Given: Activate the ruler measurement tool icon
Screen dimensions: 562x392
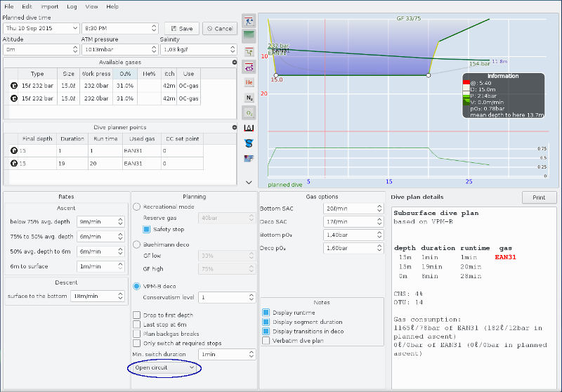Looking at the screenshot, I should point(249,128).
